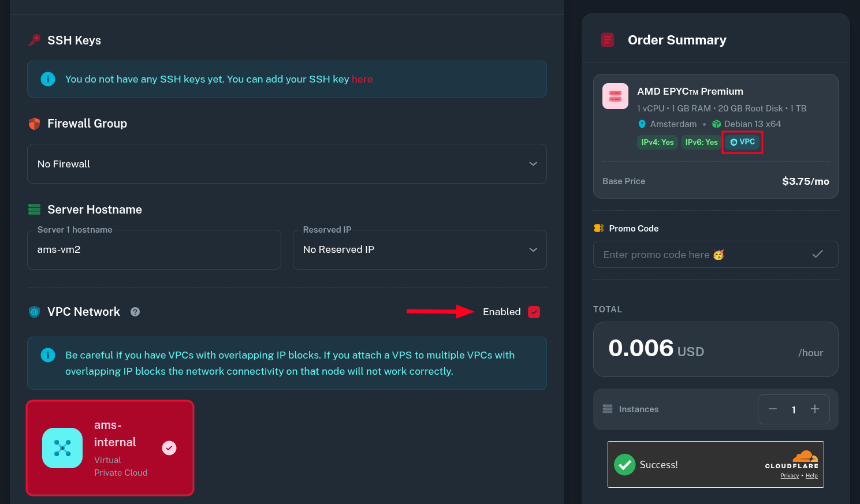Image resolution: width=860 pixels, height=504 pixels.
Task: Click the AMD EPYC Premium plan icon
Action: click(x=615, y=96)
